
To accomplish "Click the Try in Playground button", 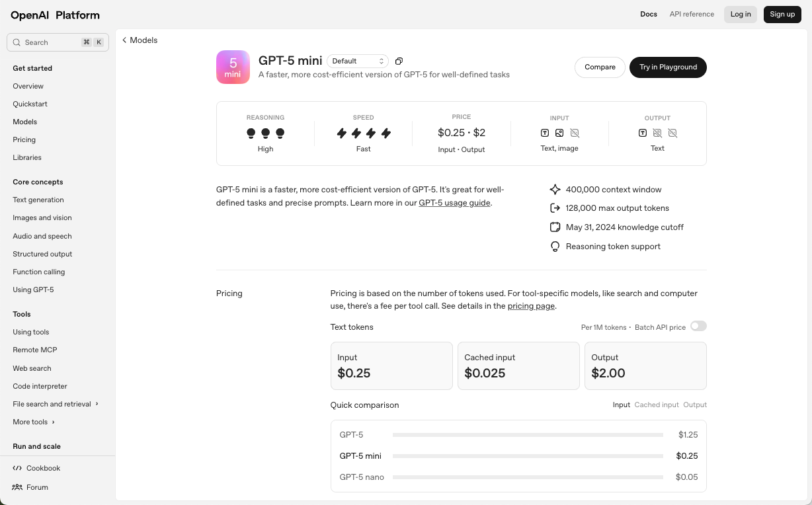I will pos(668,67).
